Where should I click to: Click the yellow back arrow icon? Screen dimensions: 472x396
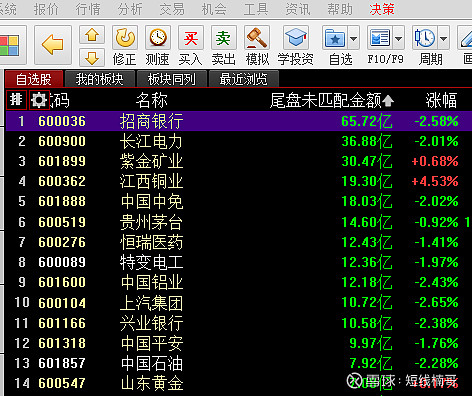click(x=53, y=45)
